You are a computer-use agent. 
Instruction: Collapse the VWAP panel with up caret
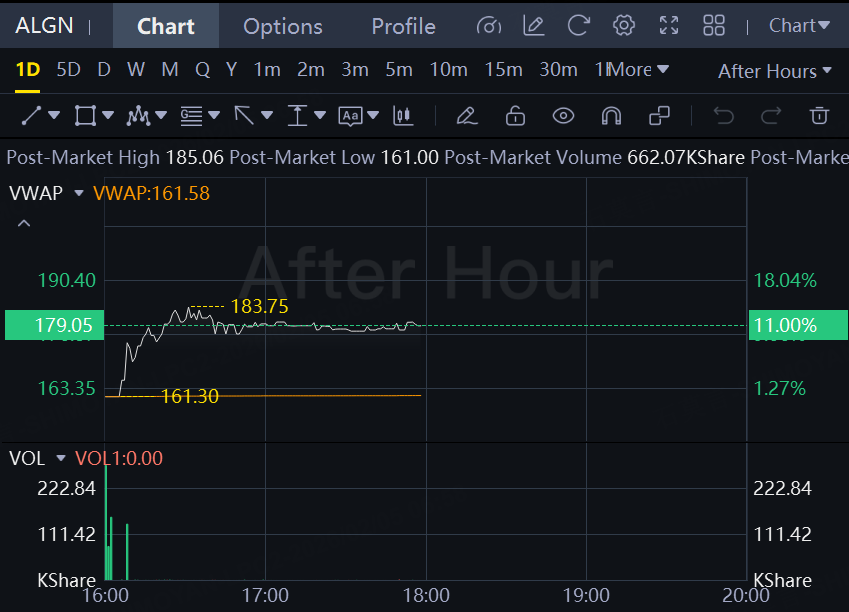tap(24, 223)
